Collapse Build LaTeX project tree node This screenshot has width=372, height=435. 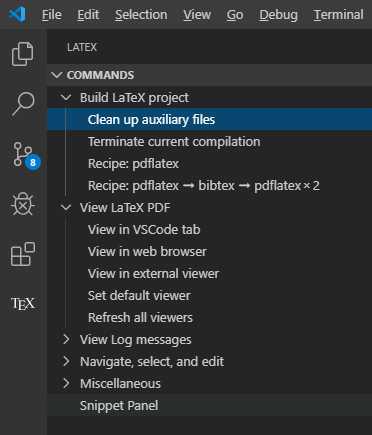[x=66, y=98]
